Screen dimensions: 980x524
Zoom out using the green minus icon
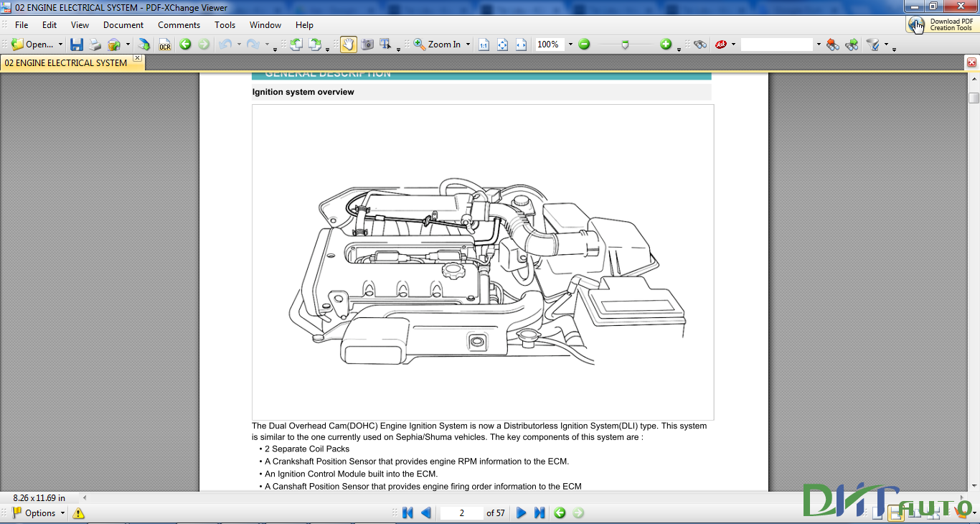[584, 44]
